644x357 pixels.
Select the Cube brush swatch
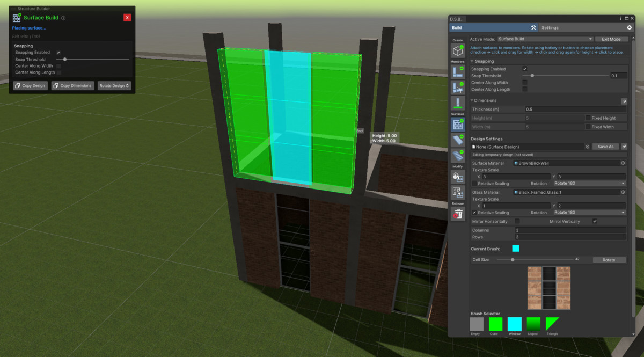[495, 324]
